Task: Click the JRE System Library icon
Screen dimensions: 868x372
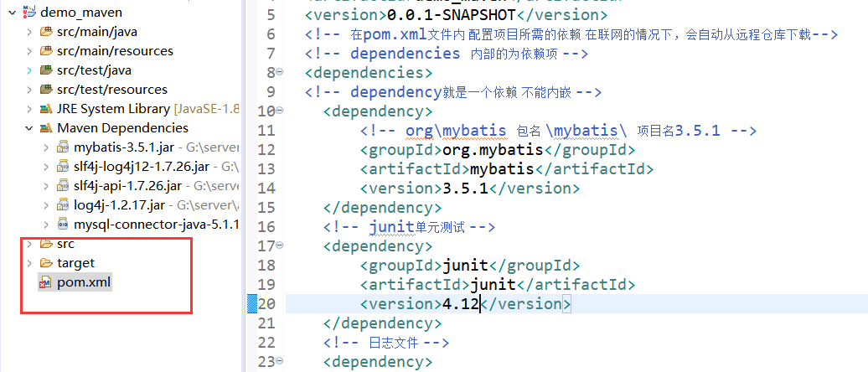Action: click(x=47, y=109)
